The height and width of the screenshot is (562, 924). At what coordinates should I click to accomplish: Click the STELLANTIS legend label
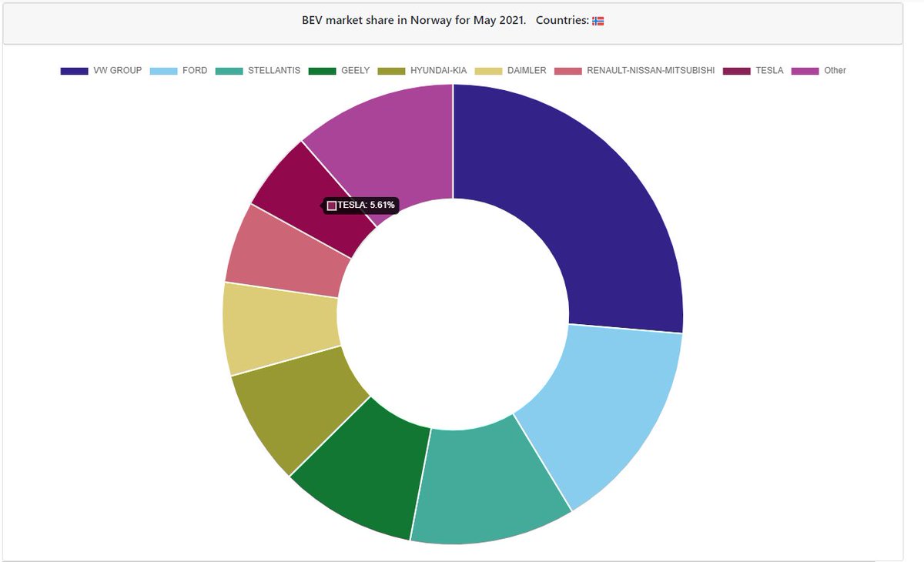tap(274, 71)
